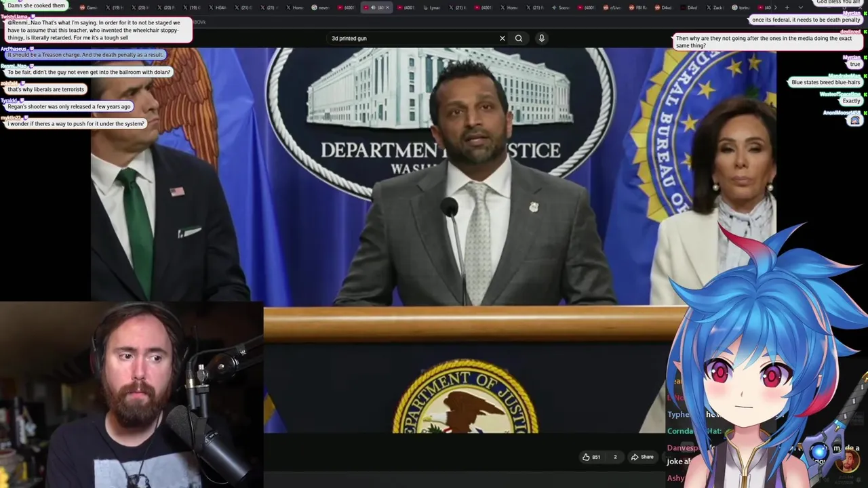Click the magnifying glass search icon

click(x=519, y=38)
